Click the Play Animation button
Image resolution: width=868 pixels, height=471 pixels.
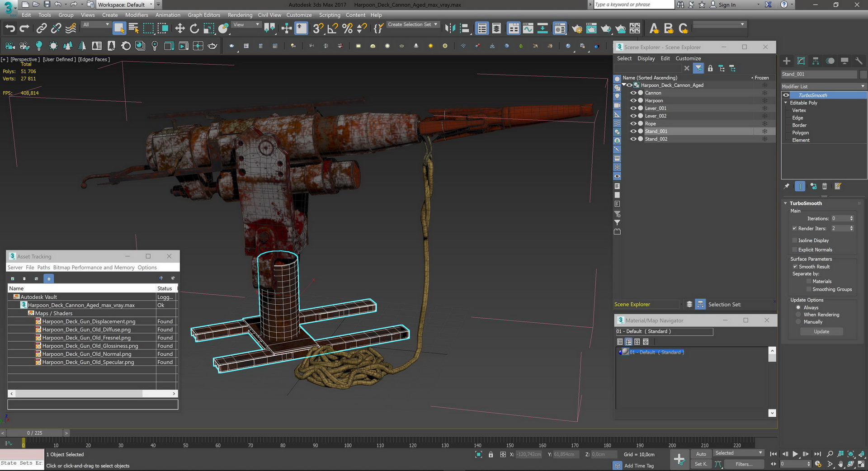coord(795,454)
